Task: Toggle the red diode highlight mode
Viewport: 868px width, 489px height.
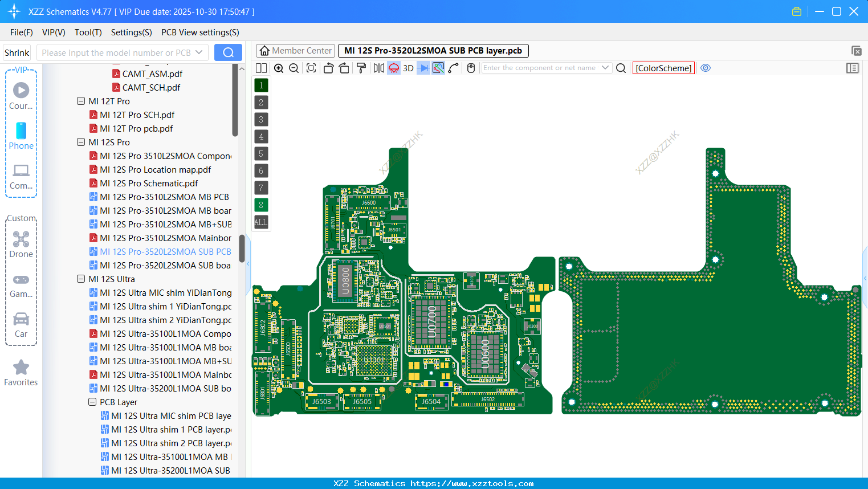Action: (393, 68)
